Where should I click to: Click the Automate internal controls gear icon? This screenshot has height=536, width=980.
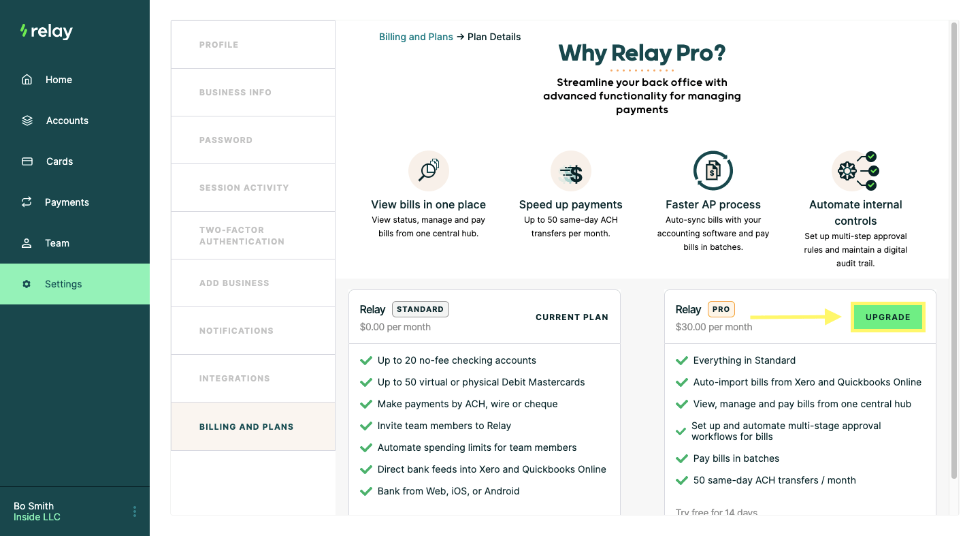tap(855, 171)
